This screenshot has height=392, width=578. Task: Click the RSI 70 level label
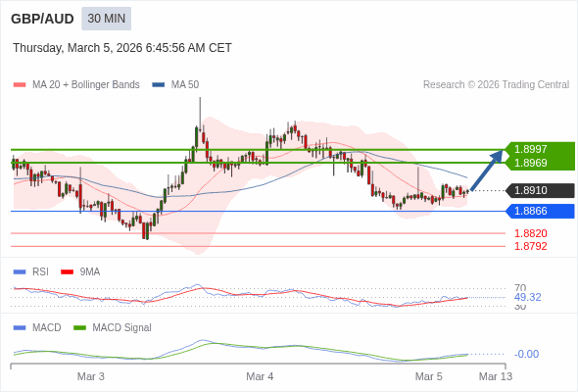520,288
